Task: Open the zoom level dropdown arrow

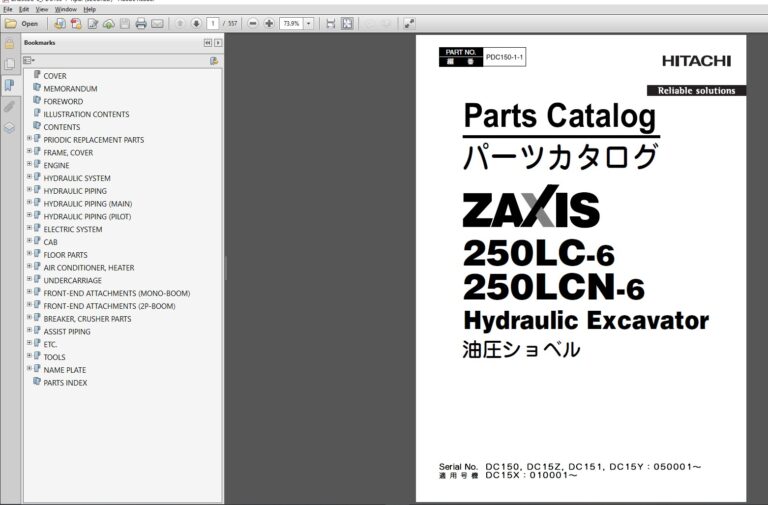Action: pos(309,23)
